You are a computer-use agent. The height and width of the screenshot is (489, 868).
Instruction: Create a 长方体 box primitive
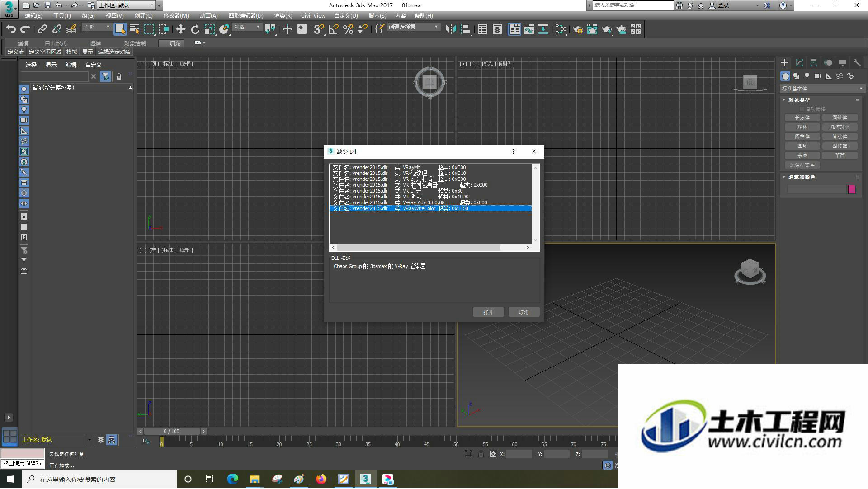click(x=802, y=118)
